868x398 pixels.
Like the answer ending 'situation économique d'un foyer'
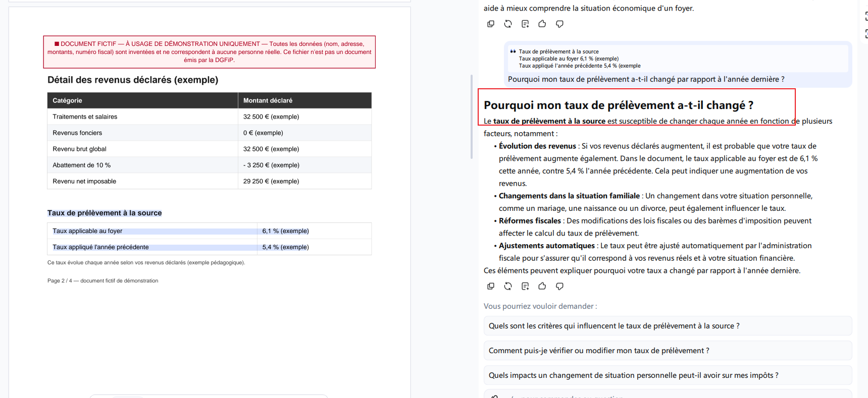click(x=542, y=24)
